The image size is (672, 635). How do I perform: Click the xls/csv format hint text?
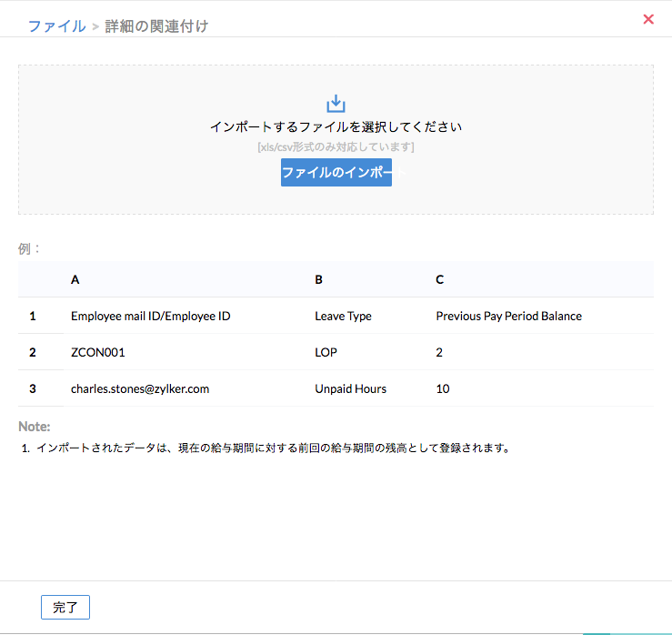(x=336, y=146)
